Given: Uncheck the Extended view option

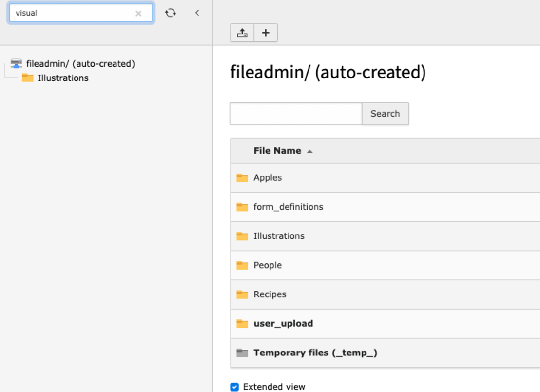Looking at the screenshot, I should tap(234, 387).
